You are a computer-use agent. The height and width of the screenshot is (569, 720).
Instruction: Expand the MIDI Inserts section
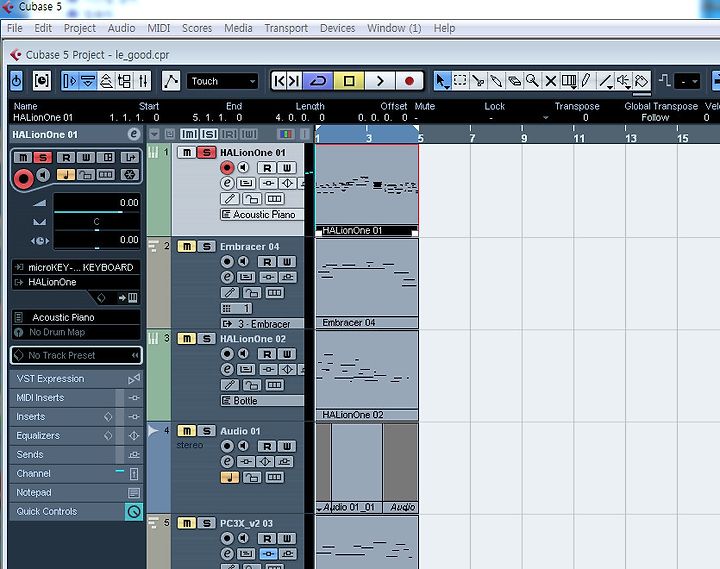(x=76, y=398)
